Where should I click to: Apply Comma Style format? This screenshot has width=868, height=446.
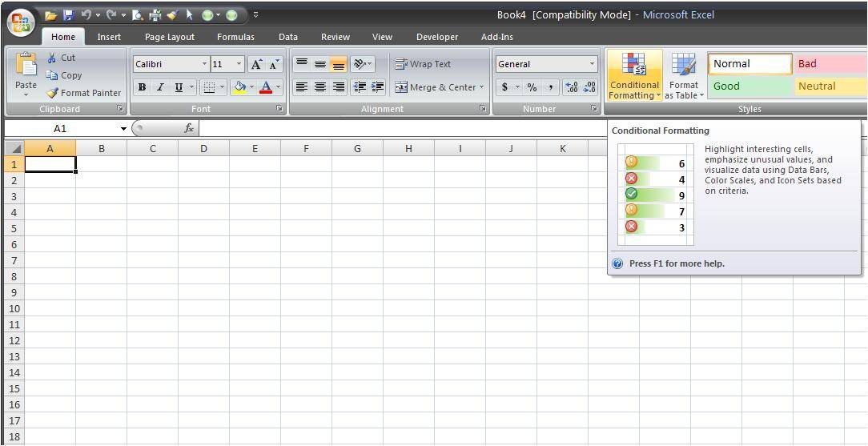click(x=550, y=86)
